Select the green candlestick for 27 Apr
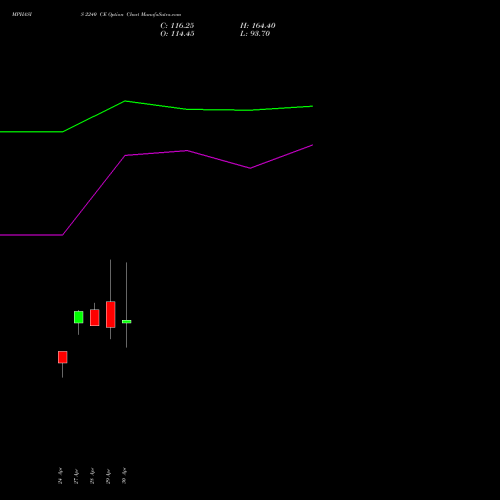The image size is (500, 500). coord(79,317)
